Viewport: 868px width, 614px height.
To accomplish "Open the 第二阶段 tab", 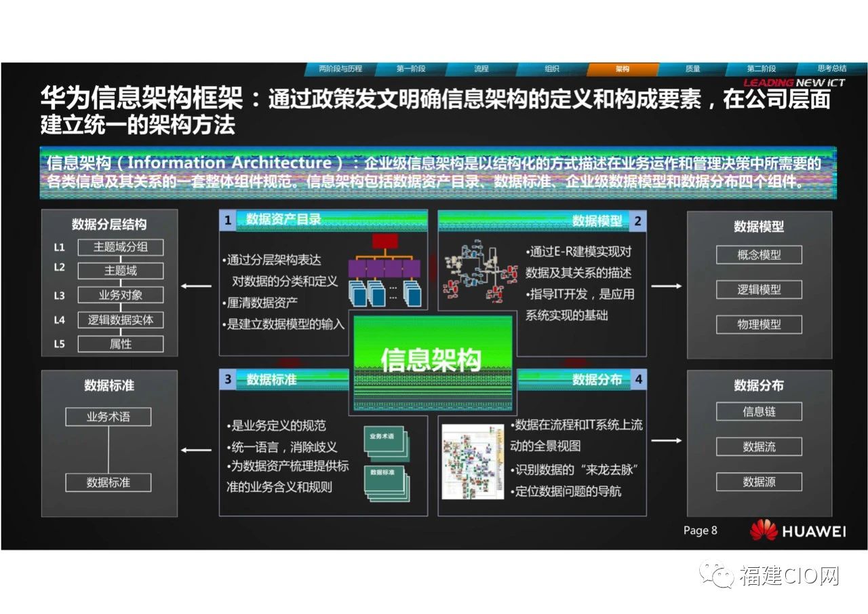I will tap(761, 69).
